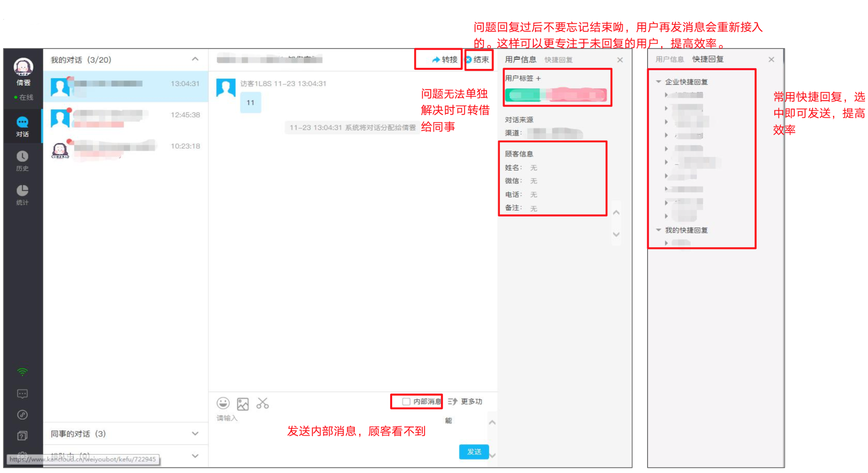This screenshot has height=473, width=868.
Task: Click the blue 发送 send button
Action: click(x=474, y=452)
